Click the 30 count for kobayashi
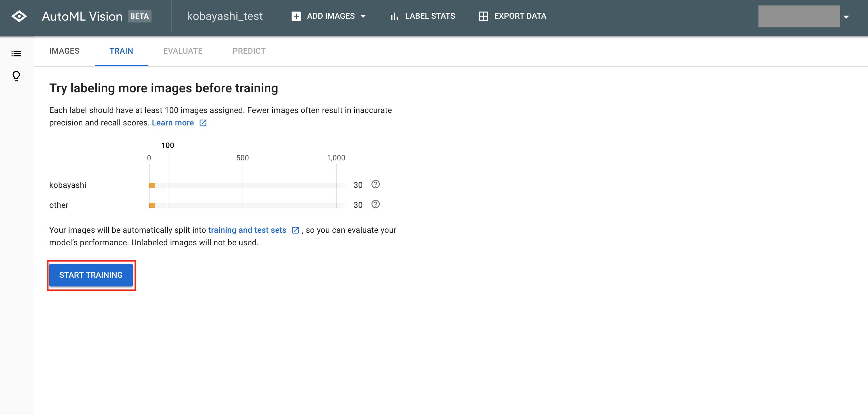The image size is (868, 415). coord(358,185)
